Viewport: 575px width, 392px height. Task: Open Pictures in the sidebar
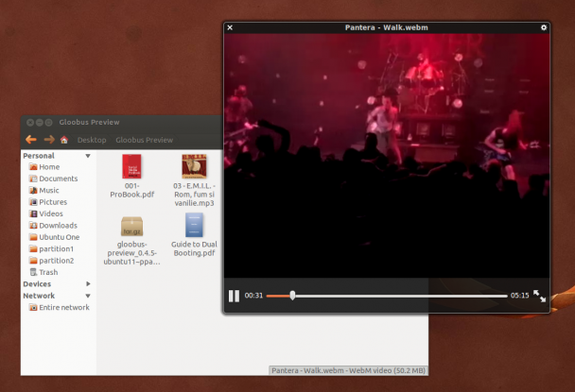(53, 202)
